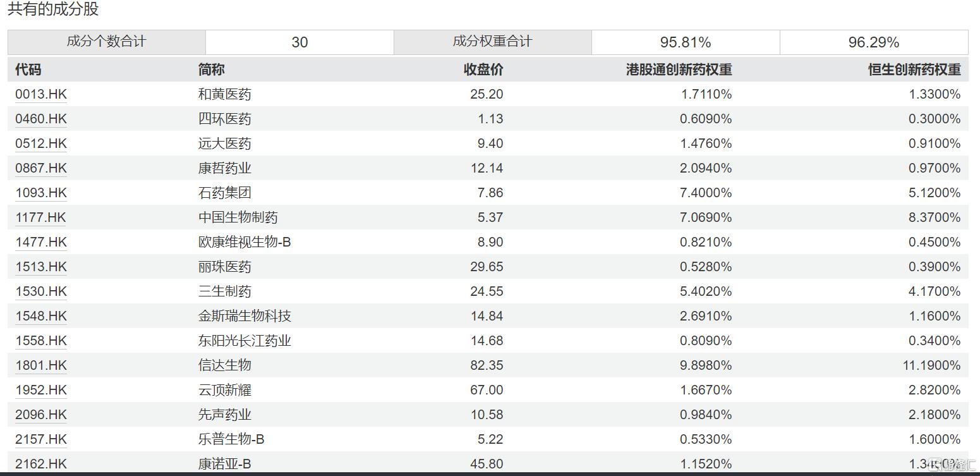The height and width of the screenshot is (476, 980).
Task: Open stock code link 0460.HK
Action: click(x=41, y=119)
